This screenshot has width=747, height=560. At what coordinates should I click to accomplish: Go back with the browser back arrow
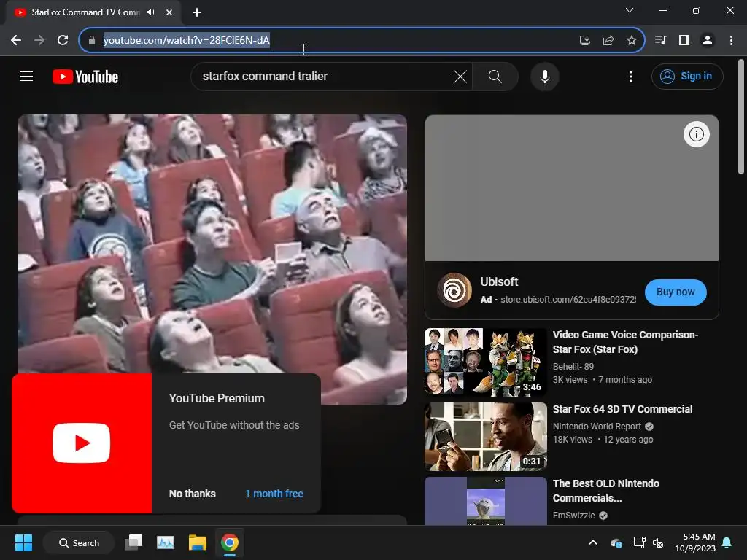[16, 40]
